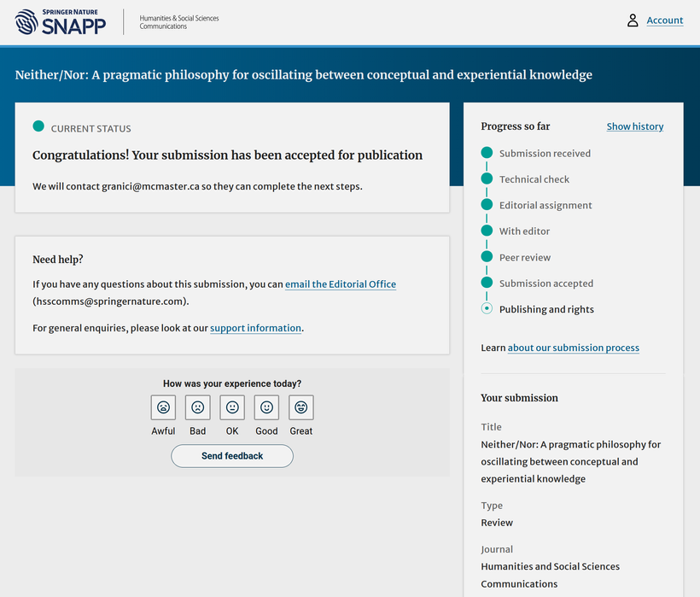700x597 pixels.
Task: Click the Publishing and rights step label
Action: tap(546, 309)
